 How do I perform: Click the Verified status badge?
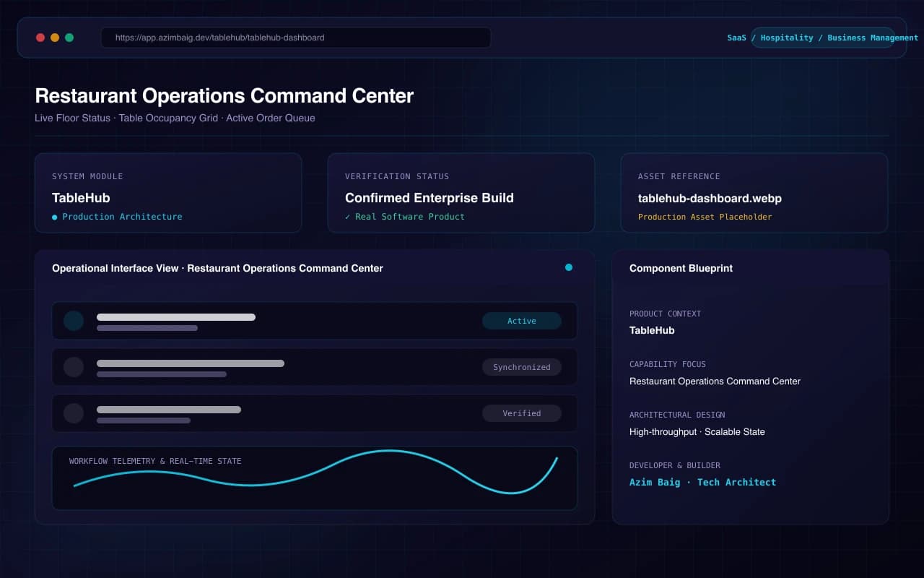click(x=522, y=413)
